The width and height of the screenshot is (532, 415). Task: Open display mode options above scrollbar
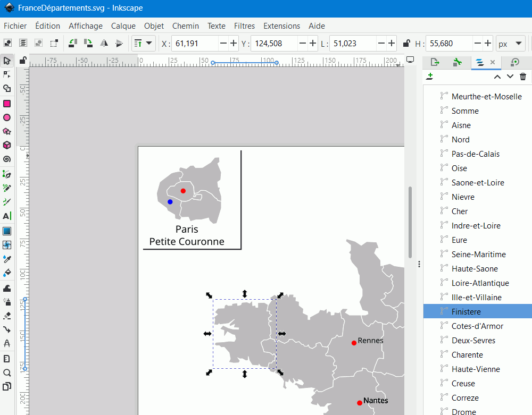(x=410, y=60)
